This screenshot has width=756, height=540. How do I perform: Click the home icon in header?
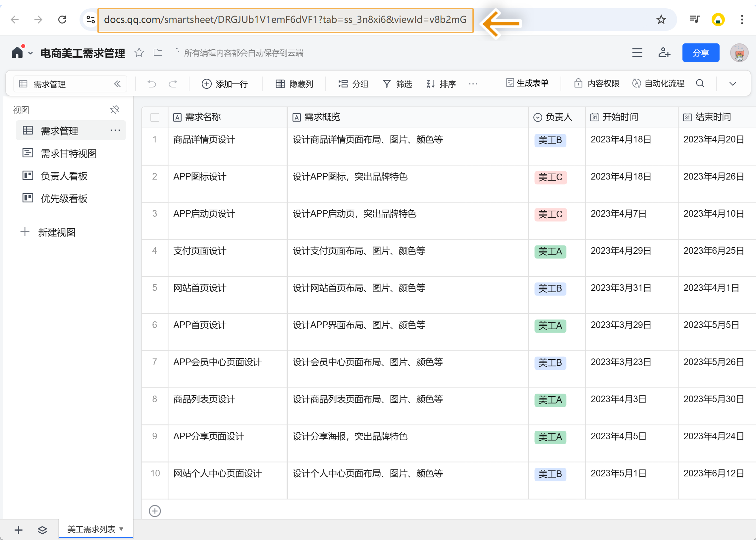tap(17, 53)
